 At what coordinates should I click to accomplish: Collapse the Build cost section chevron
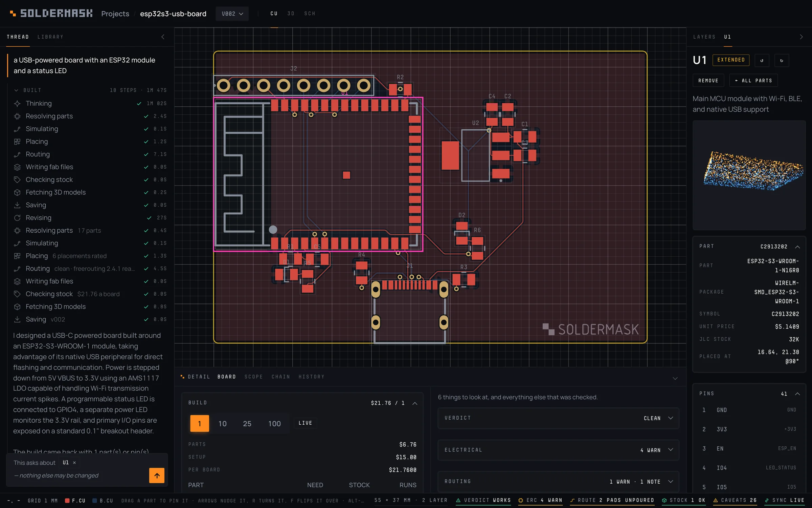click(415, 403)
